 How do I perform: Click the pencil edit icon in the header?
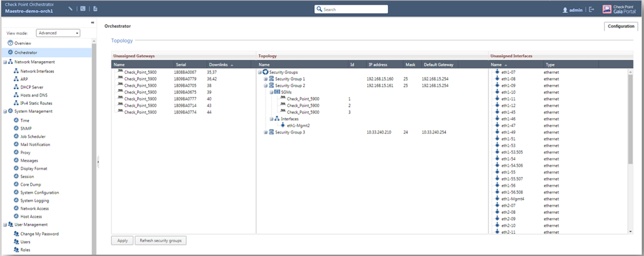[71, 9]
